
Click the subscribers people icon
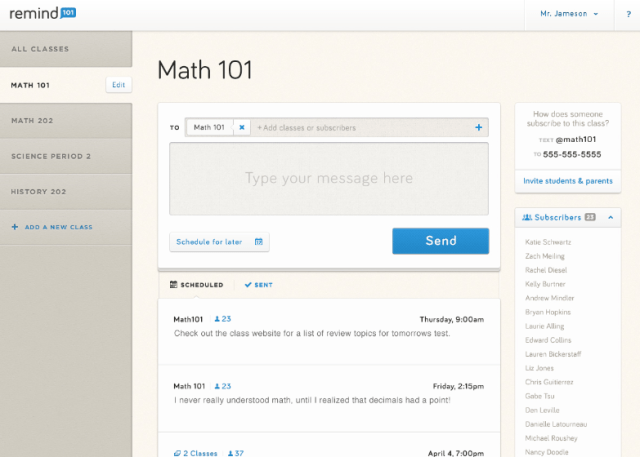[527, 217]
